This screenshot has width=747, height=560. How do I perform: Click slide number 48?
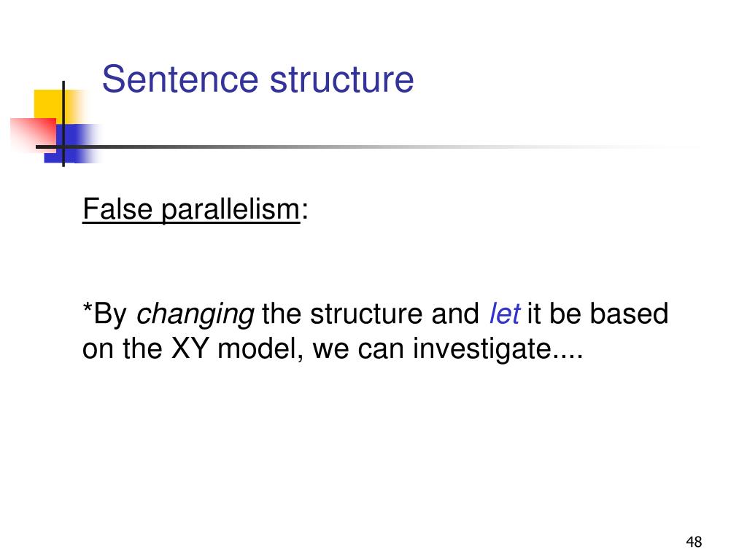pyautogui.click(x=694, y=542)
